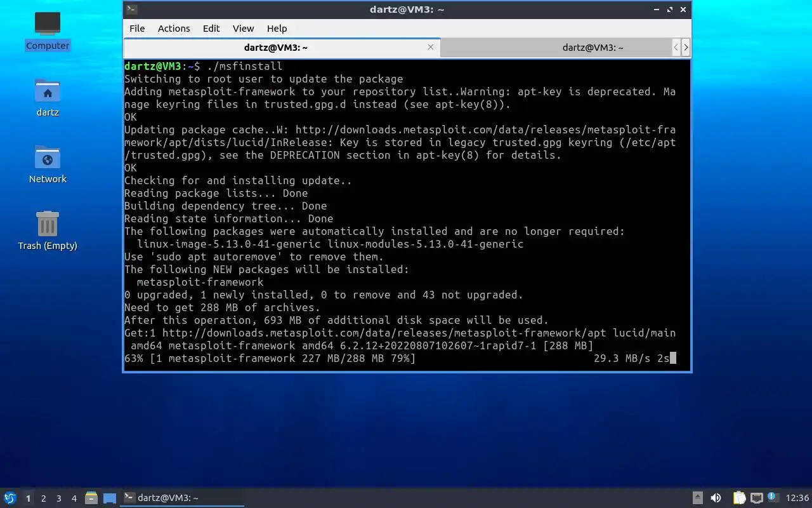Open the File menu
Image resolution: width=812 pixels, height=508 pixels.
click(x=137, y=29)
